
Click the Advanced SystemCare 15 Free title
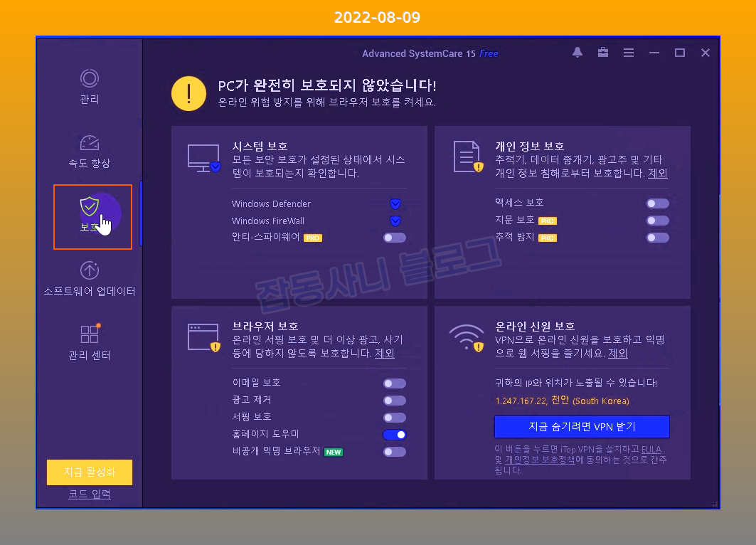pos(430,53)
